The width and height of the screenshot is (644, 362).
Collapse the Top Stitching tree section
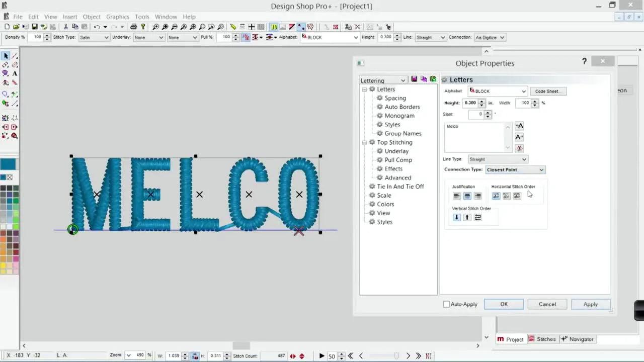point(365,142)
